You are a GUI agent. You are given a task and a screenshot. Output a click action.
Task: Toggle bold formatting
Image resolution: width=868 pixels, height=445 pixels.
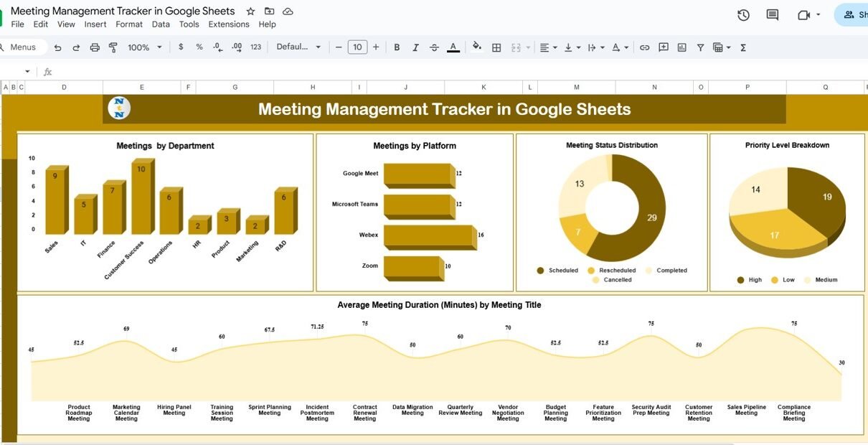[397, 47]
